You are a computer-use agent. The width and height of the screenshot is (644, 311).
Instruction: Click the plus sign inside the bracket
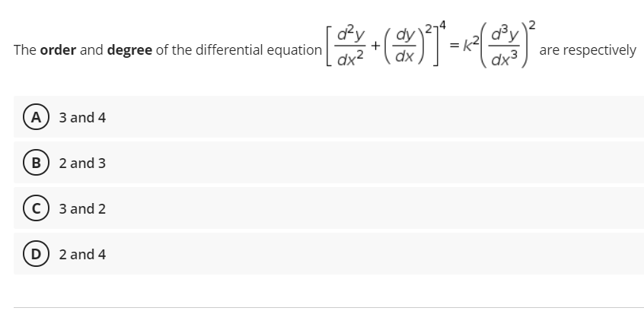pyautogui.click(x=375, y=46)
